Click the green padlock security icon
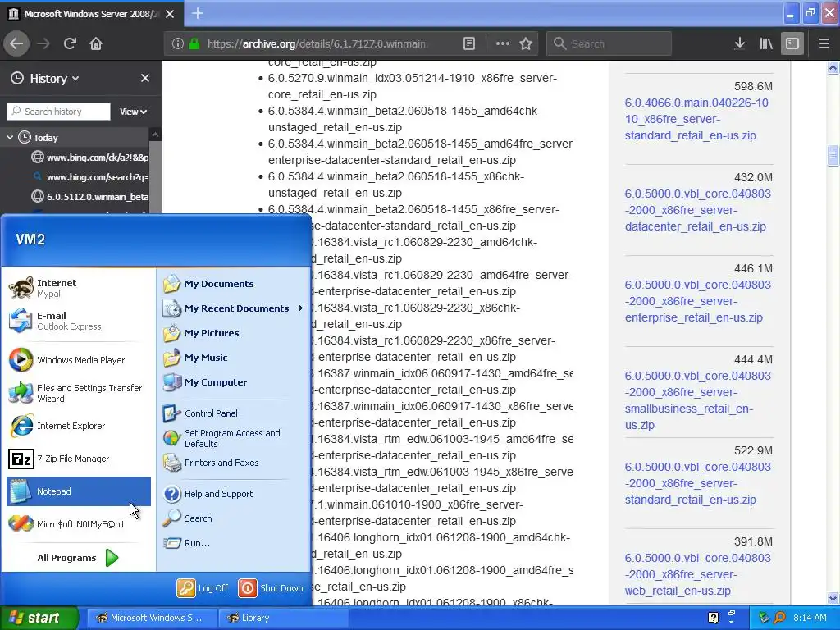This screenshot has height=630, width=840. (194, 44)
